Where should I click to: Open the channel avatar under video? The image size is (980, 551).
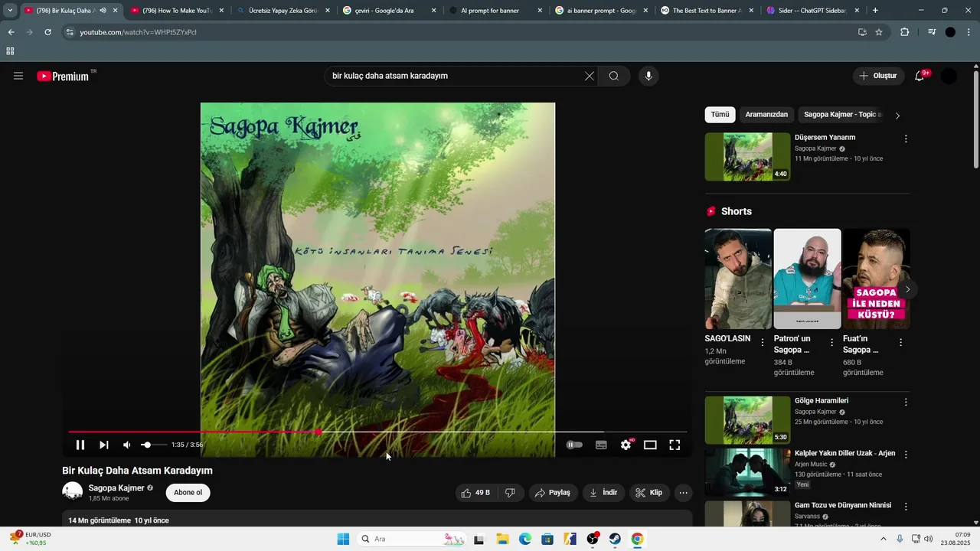(73, 492)
